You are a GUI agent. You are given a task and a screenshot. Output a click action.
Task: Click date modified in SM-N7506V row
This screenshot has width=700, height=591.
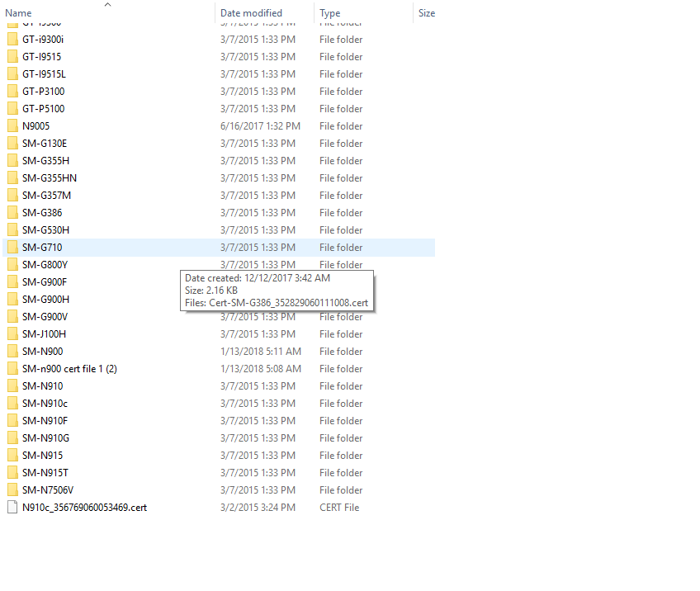click(258, 490)
